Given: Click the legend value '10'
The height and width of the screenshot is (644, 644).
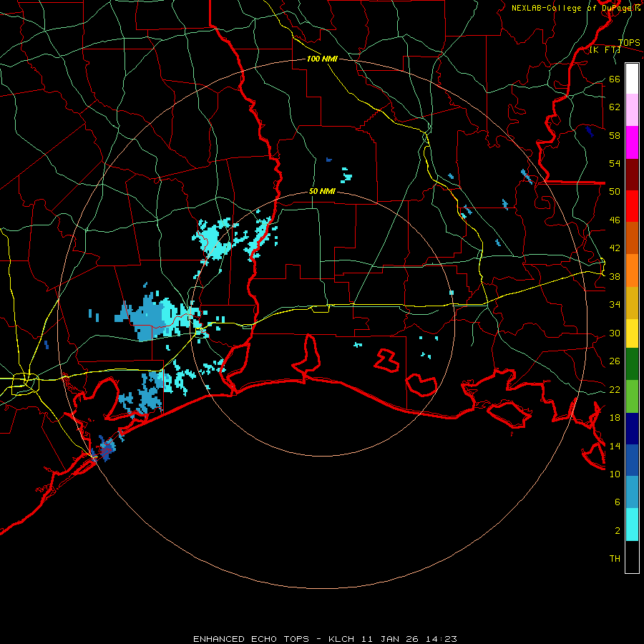Looking at the screenshot, I should pyautogui.click(x=615, y=474).
